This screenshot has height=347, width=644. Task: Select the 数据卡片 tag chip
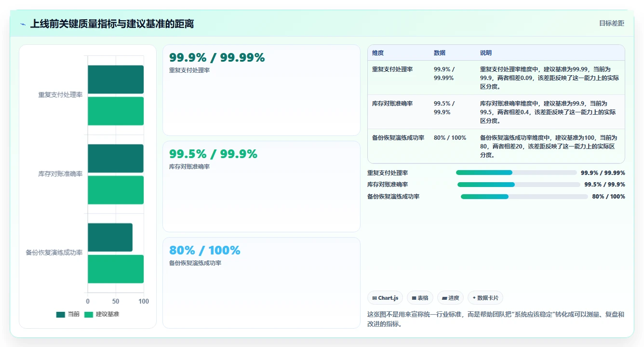485,298
